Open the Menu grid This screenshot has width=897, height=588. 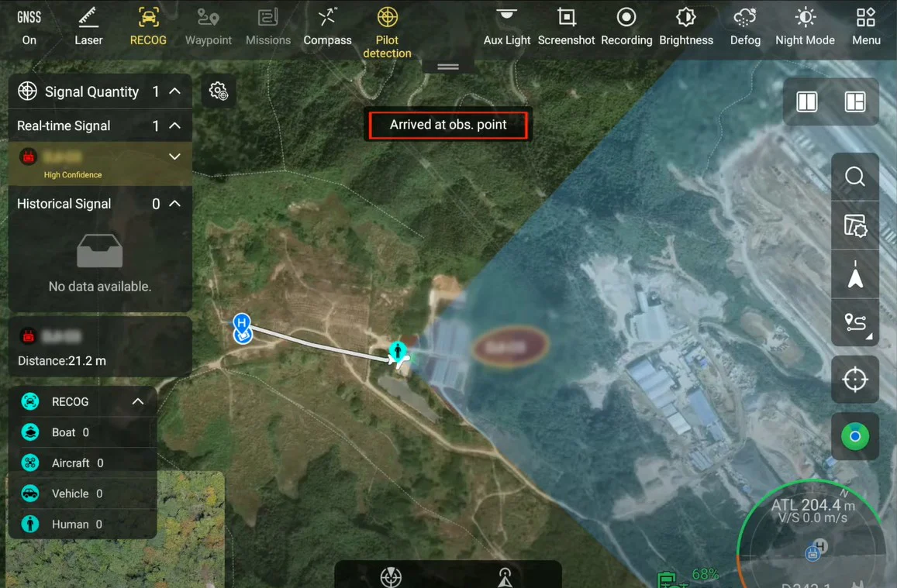coord(865,26)
